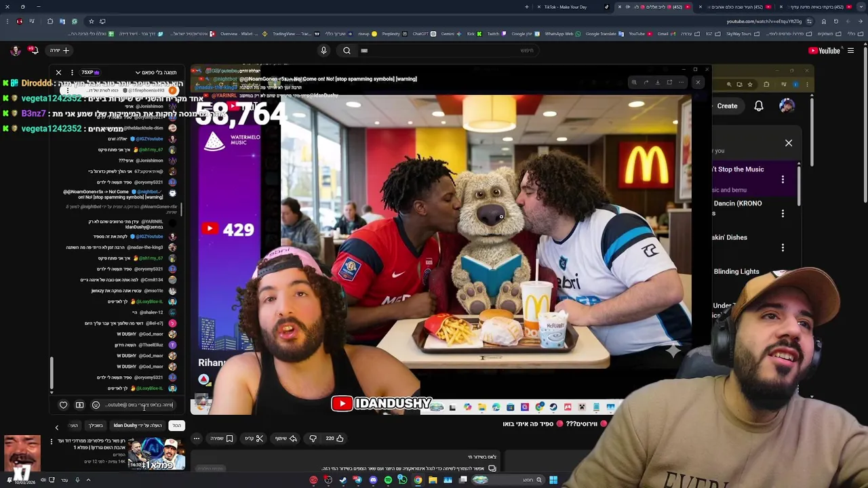Open YouTube home via the logo

pyautogui.click(x=824, y=50)
